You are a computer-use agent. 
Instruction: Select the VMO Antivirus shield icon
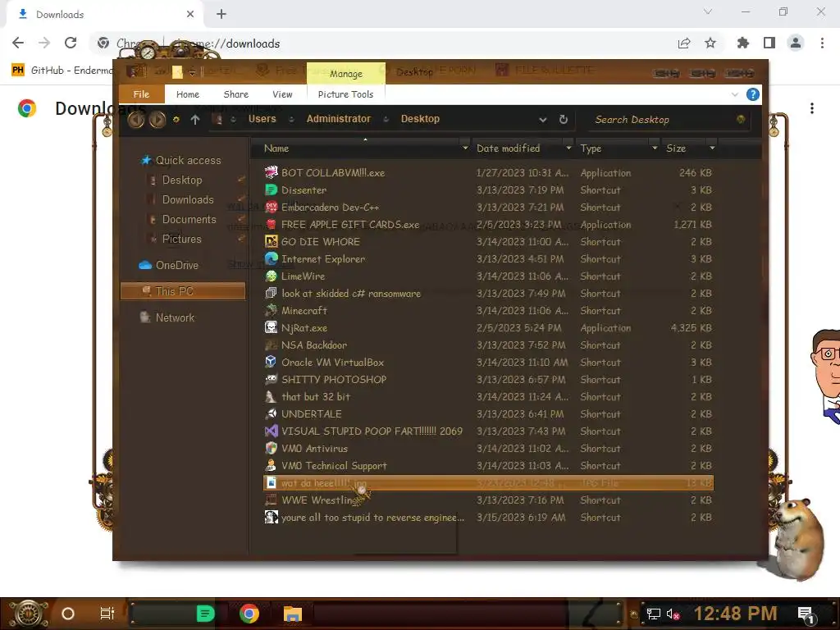(271, 449)
